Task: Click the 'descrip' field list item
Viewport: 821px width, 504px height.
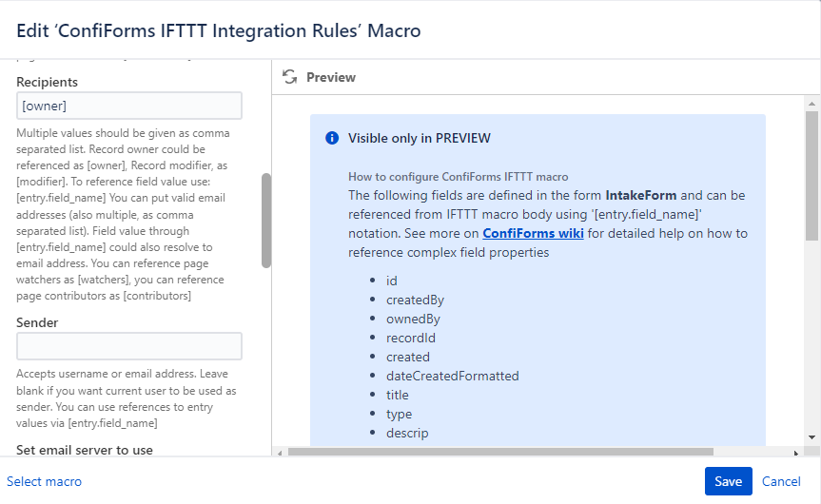Action: click(407, 434)
